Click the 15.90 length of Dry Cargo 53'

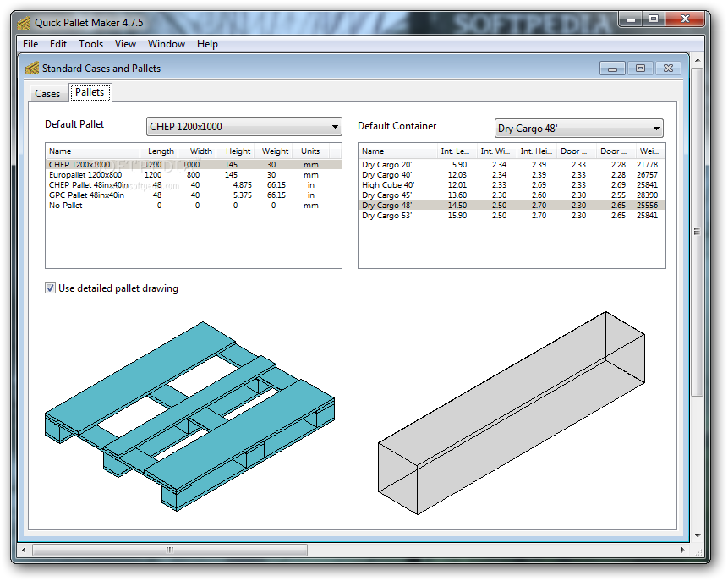(x=457, y=216)
